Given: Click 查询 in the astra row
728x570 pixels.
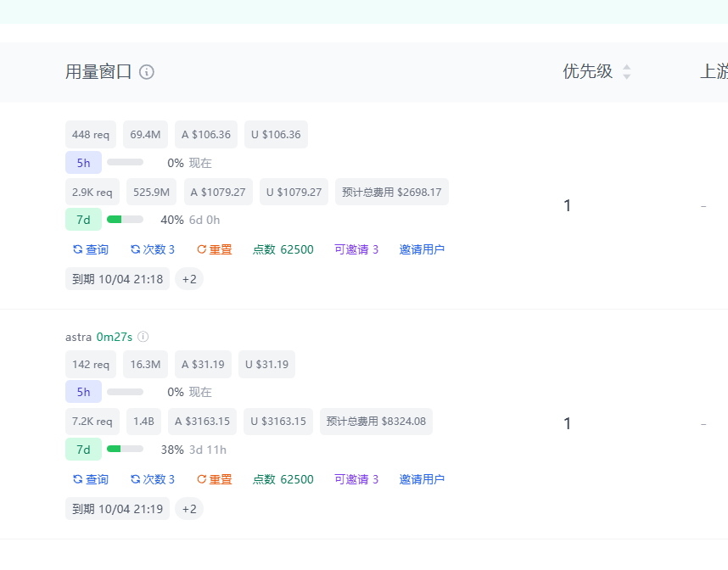Looking at the screenshot, I should pyautogui.click(x=91, y=479).
